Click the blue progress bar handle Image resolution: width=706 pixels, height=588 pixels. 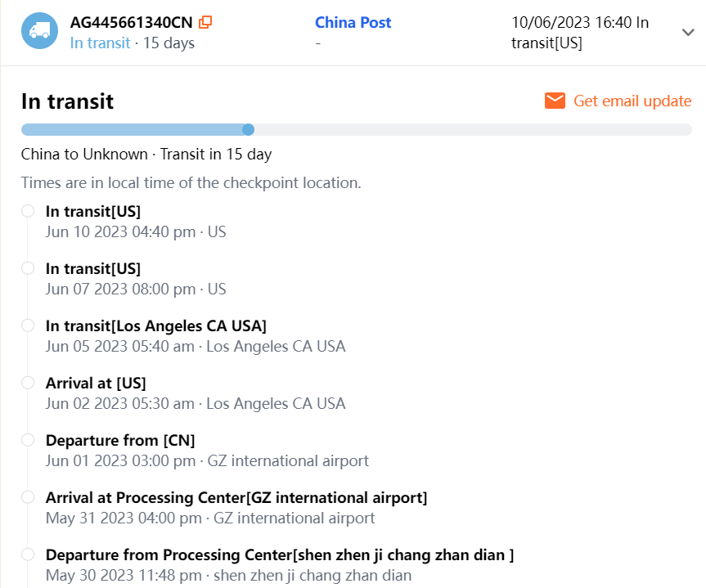(249, 129)
